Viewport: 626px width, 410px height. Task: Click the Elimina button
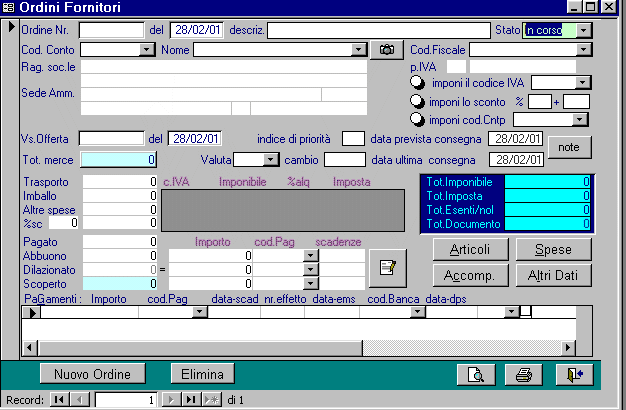(202, 374)
